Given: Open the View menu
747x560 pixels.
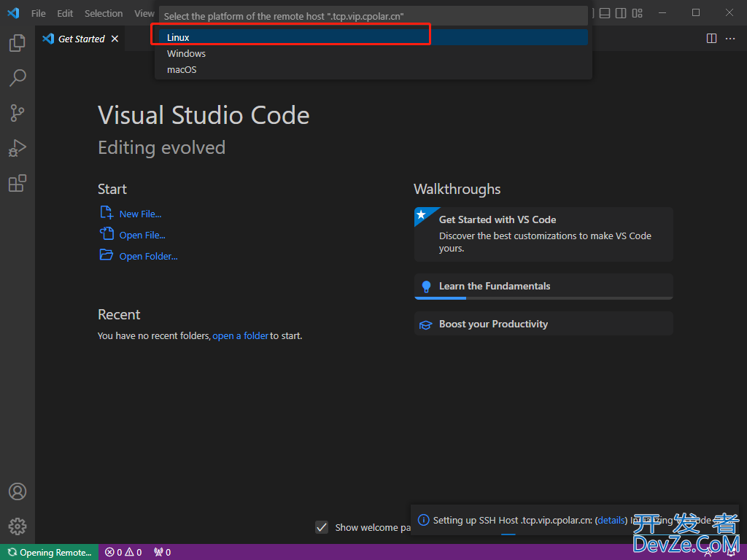Looking at the screenshot, I should (144, 13).
